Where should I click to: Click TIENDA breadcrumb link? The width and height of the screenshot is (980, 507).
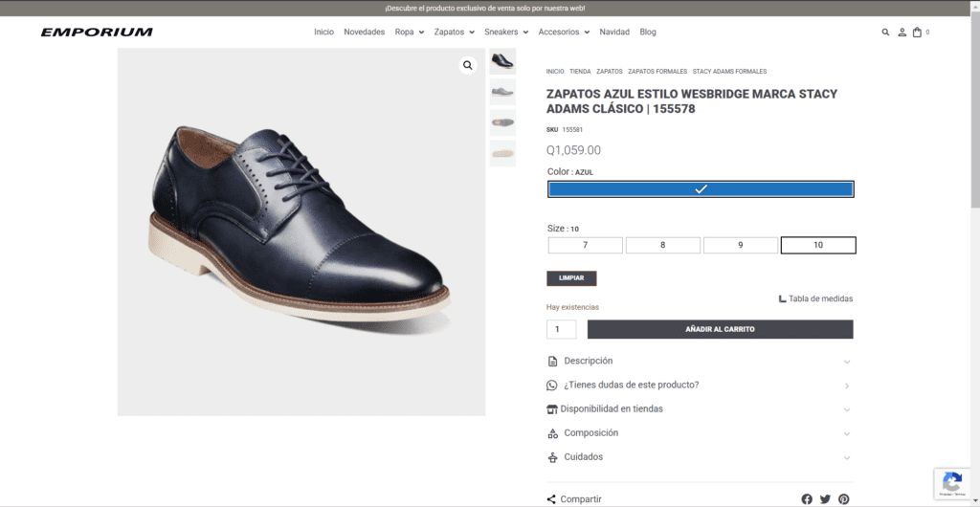click(x=580, y=72)
